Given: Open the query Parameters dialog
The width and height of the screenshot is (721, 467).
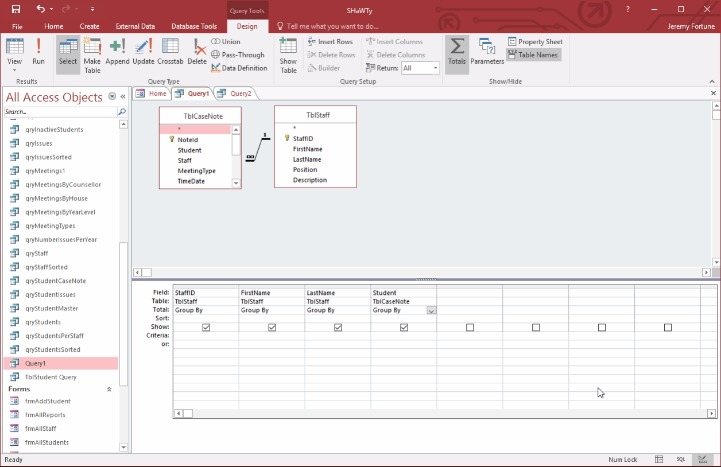Looking at the screenshot, I should pyautogui.click(x=487, y=51).
